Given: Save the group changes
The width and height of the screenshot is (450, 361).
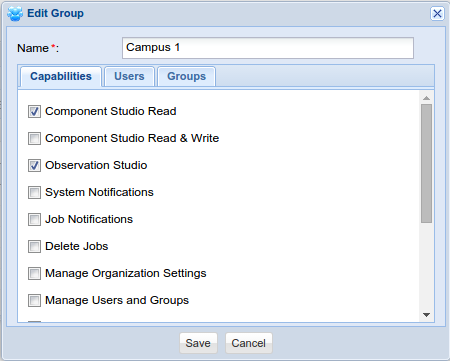Looking at the screenshot, I should click(198, 343).
